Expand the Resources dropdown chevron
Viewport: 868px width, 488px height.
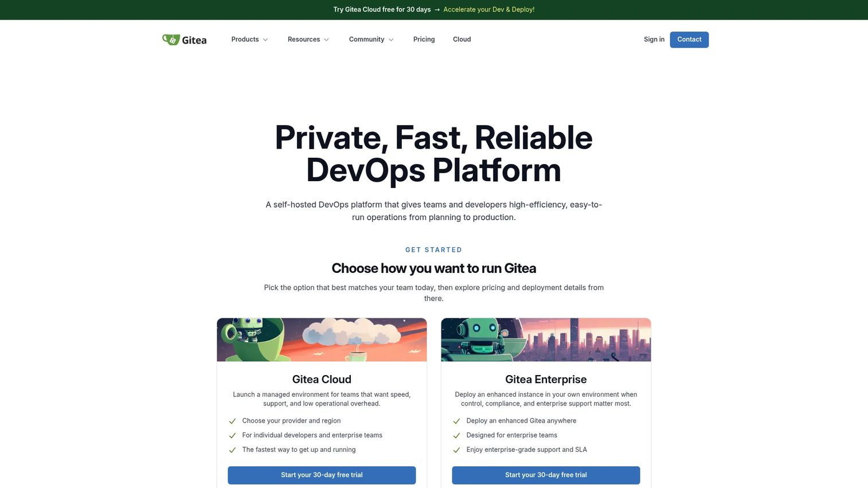[x=326, y=40]
